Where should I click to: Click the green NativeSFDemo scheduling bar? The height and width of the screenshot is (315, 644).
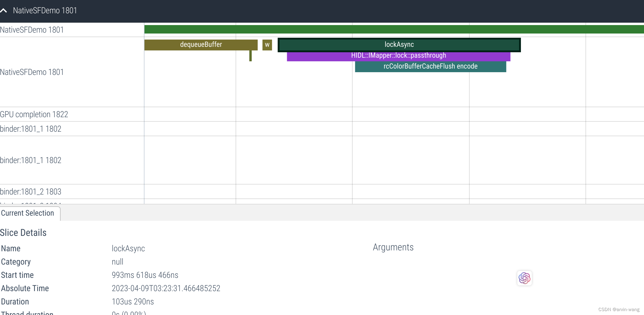394,29
